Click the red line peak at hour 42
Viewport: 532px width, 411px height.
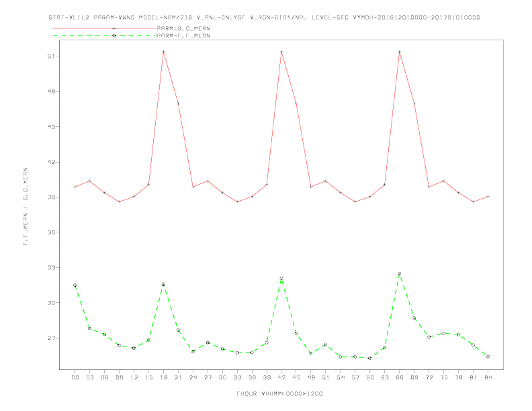pyautogui.click(x=281, y=52)
